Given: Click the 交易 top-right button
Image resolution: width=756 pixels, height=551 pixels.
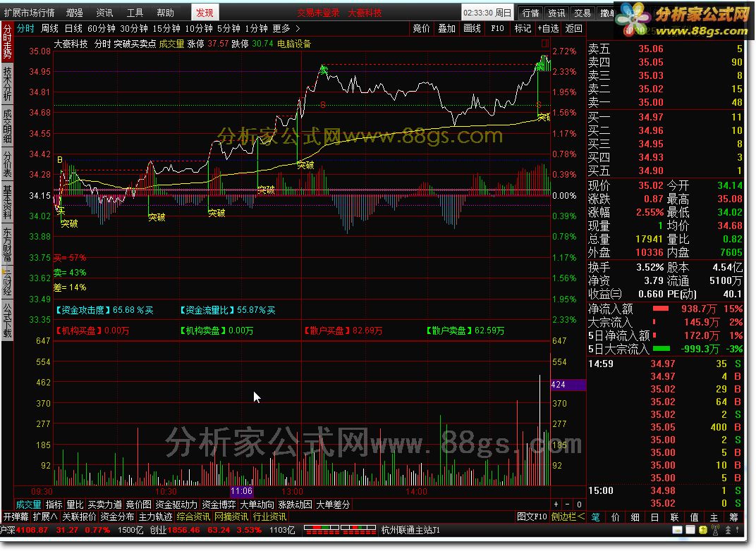Looking at the screenshot, I should 582,13.
